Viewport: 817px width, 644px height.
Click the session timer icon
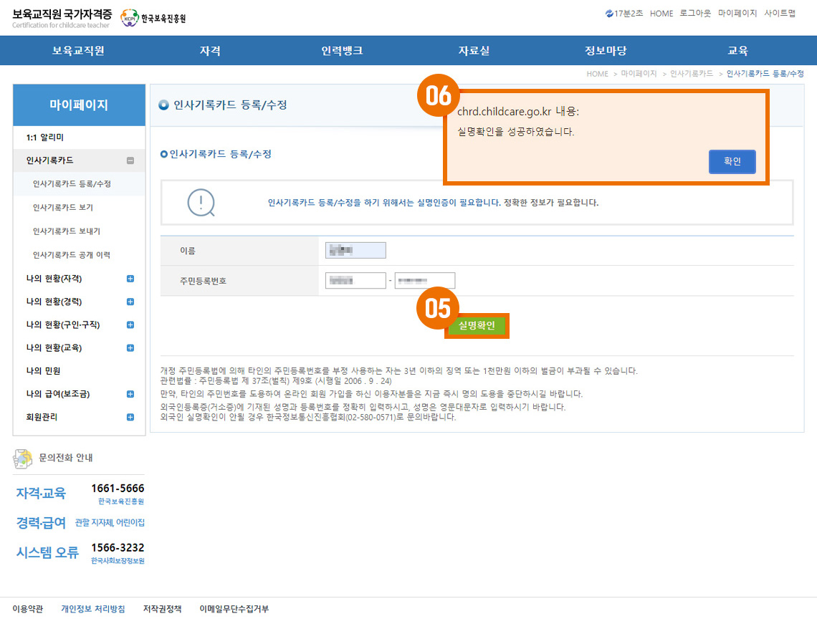click(609, 14)
